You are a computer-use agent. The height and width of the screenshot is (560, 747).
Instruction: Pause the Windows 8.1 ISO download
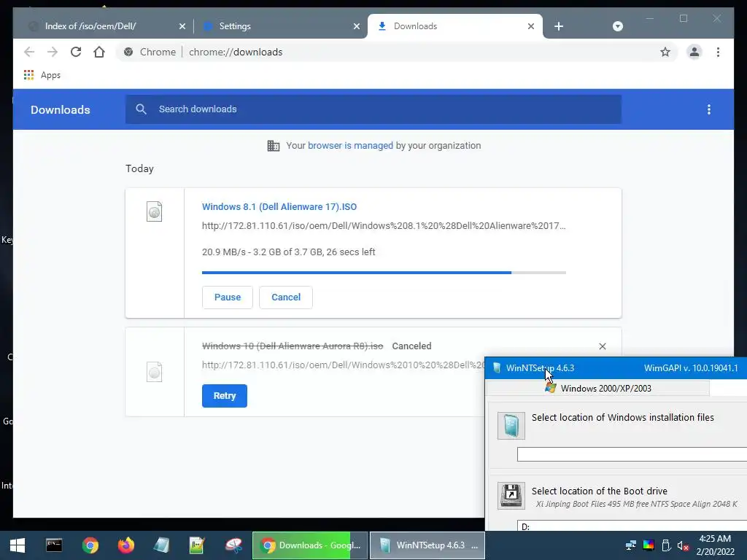click(x=228, y=297)
